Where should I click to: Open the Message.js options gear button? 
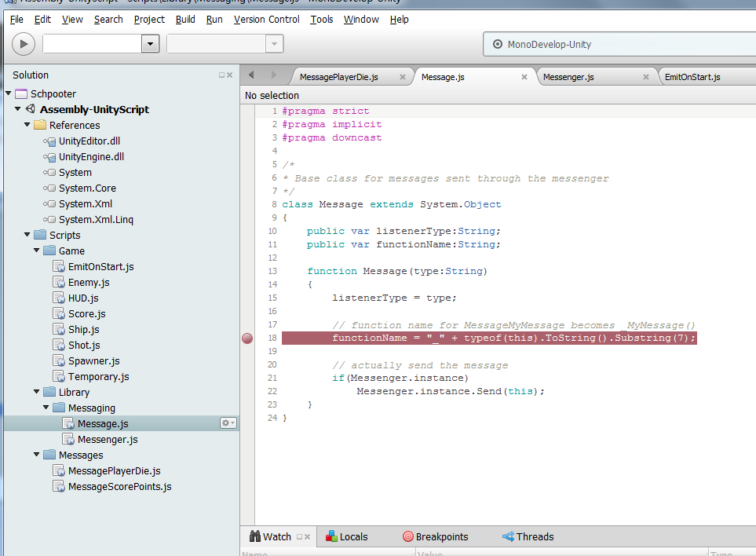click(x=228, y=423)
